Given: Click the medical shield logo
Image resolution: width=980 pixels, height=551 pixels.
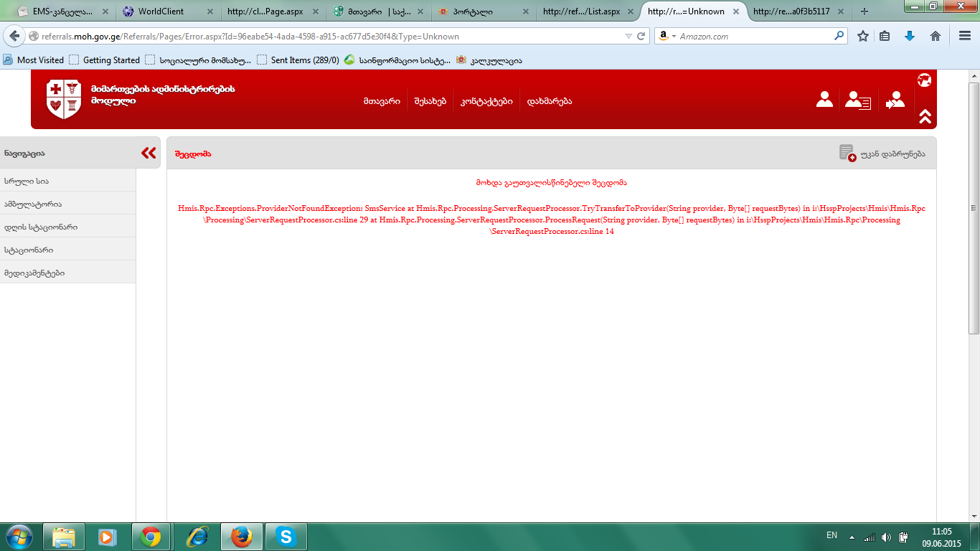Looking at the screenshot, I should [63, 99].
